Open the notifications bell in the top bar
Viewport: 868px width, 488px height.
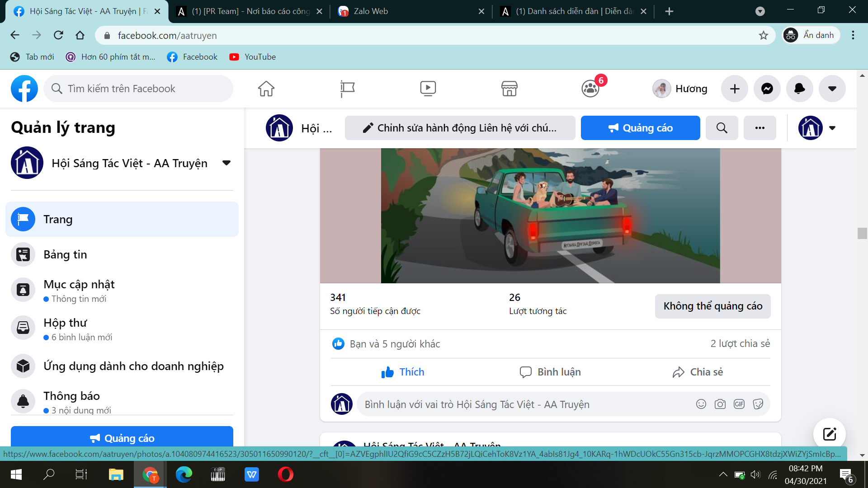pos(799,89)
